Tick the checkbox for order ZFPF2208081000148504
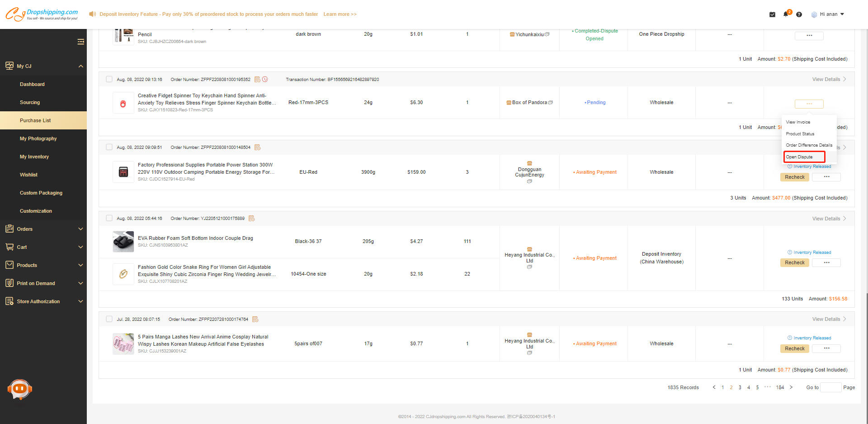 [109, 147]
